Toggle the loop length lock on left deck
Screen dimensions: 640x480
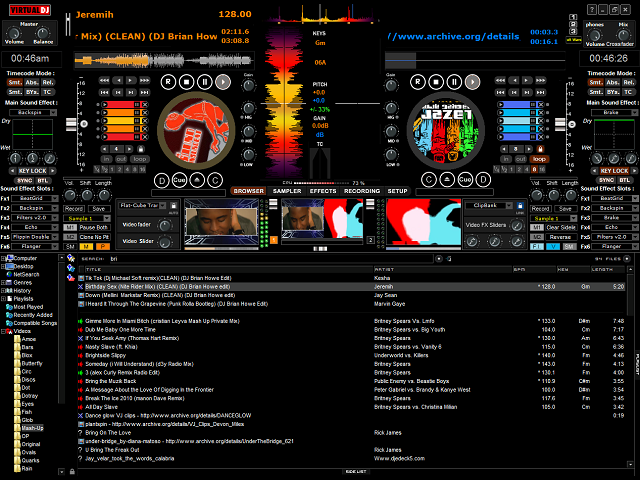click(141, 149)
